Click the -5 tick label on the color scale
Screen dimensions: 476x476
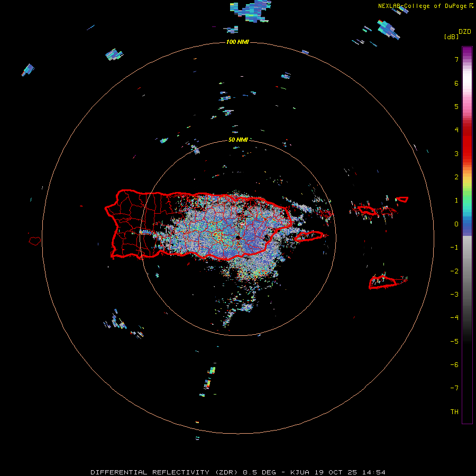(454, 342)
